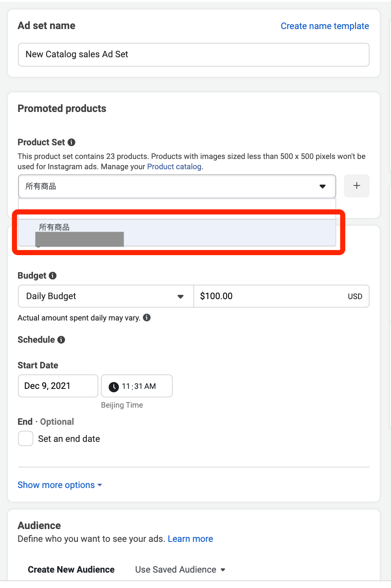This screenshot has height=588, width=391.
Task: Expand Show more options
Action: pos(59,485)
